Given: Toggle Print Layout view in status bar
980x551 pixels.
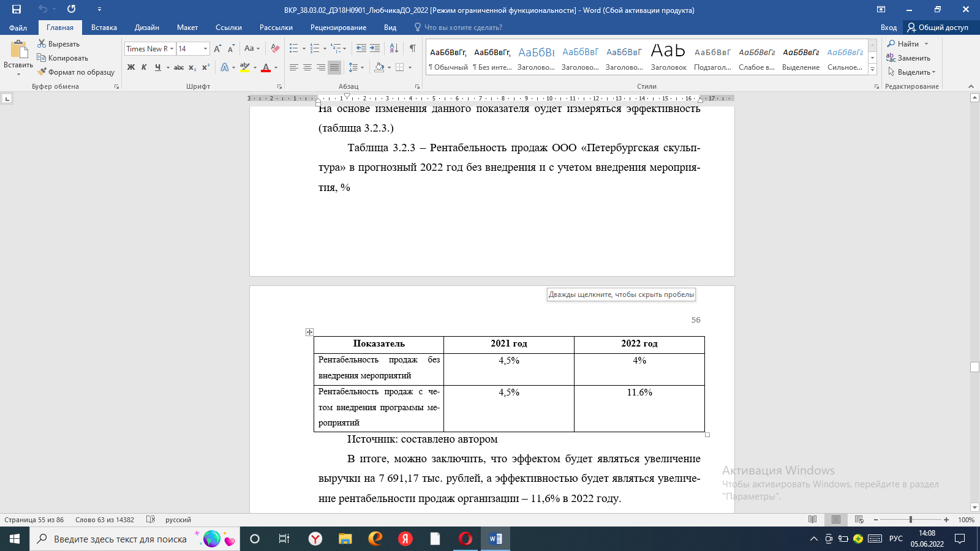Looking at the screenshot, I should tap(836, 520).
